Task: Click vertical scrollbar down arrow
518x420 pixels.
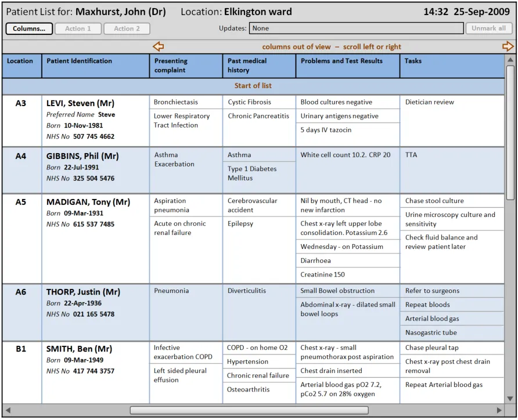Action: tap(510, 399)
